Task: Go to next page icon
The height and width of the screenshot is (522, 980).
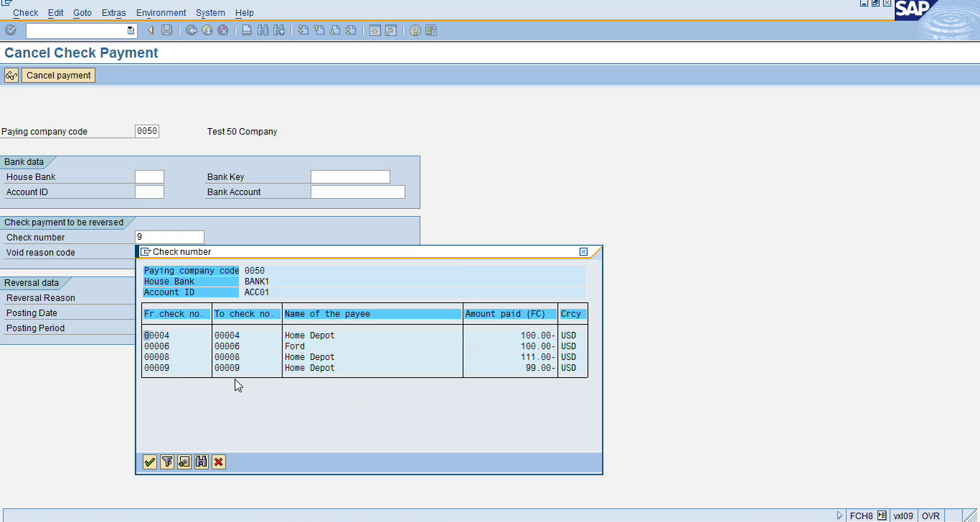Action: pyautogui.click(x=335, y=30)
